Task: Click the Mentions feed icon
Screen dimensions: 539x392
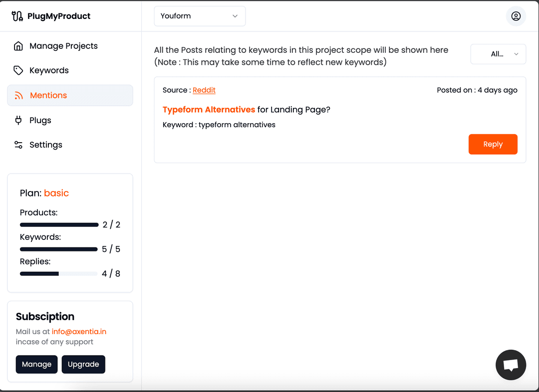Action: tap(18, 96)
